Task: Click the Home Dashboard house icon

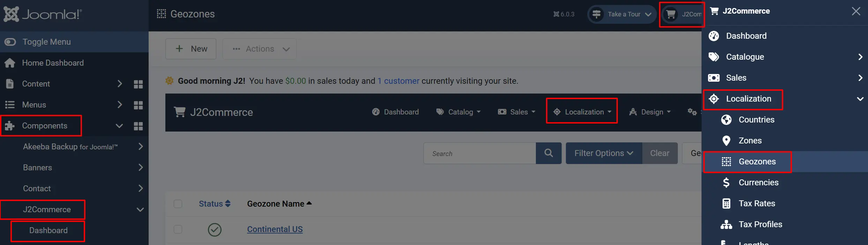Action: point(10,63)
